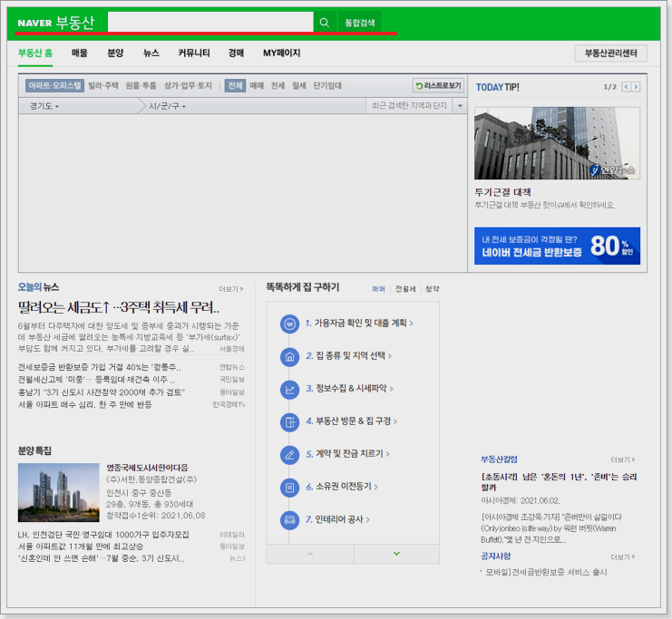Screen dimensions: 672x619
Task: Open the 뉴스 tab
Action: (151, 53)
